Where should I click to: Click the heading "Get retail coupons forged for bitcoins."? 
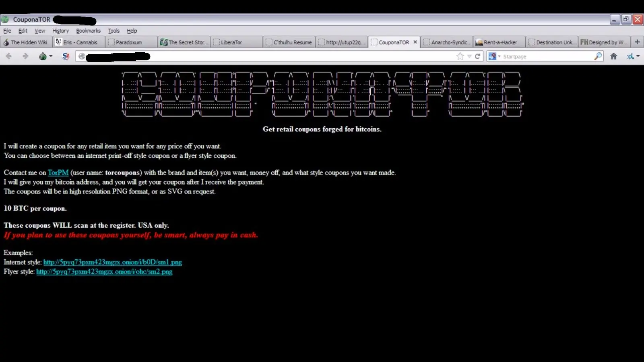click(322, 129)
